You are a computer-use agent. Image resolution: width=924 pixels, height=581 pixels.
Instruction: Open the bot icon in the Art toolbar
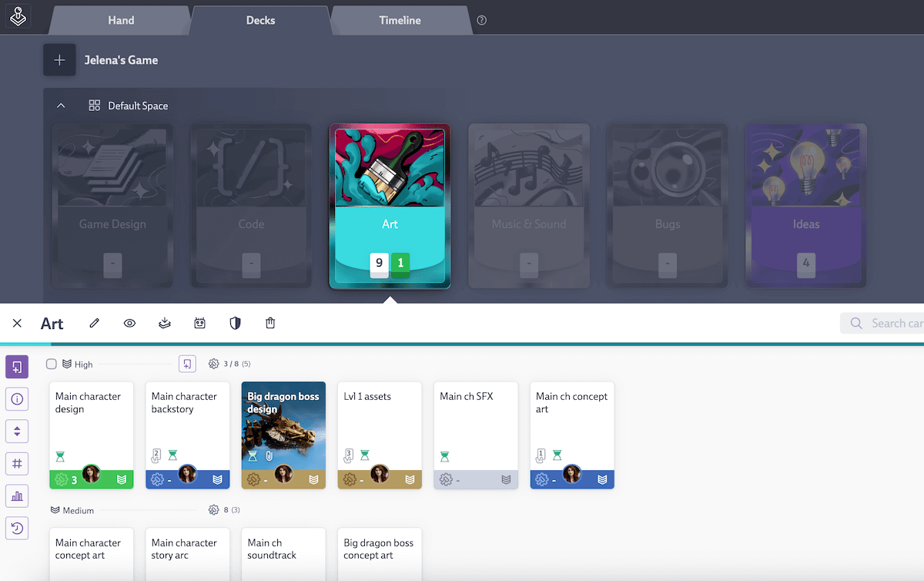(x=199, y=323)
